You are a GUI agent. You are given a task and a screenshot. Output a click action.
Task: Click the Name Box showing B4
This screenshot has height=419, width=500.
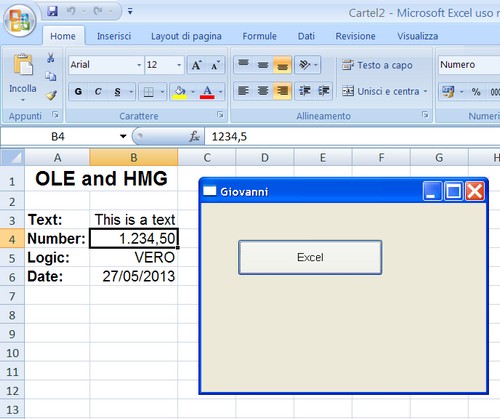click(58, 137)
